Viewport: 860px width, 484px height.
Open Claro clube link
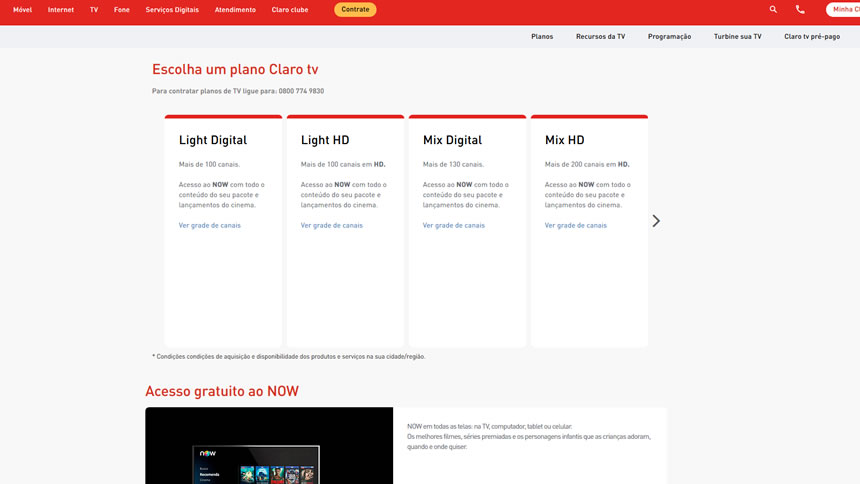(x=290, y=9)
